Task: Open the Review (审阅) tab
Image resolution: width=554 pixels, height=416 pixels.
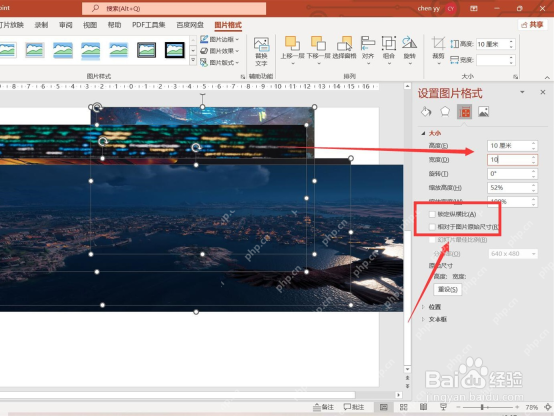Action: (x=66, y=25)
